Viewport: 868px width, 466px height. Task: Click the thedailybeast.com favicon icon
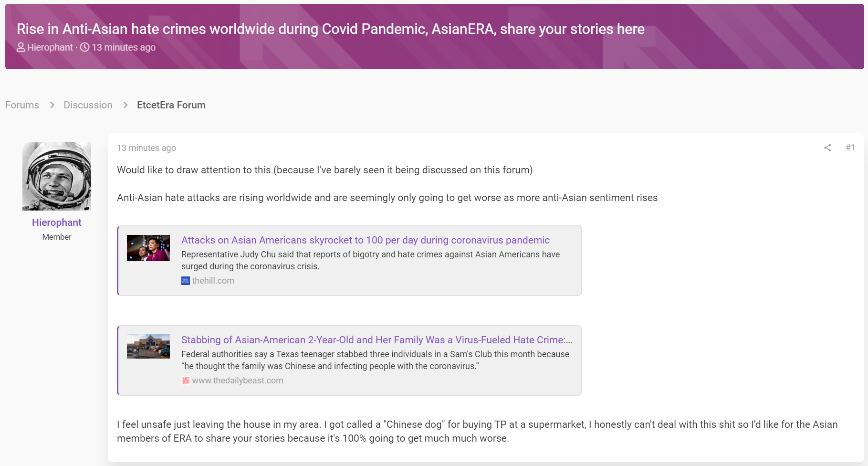coord(186,381)
